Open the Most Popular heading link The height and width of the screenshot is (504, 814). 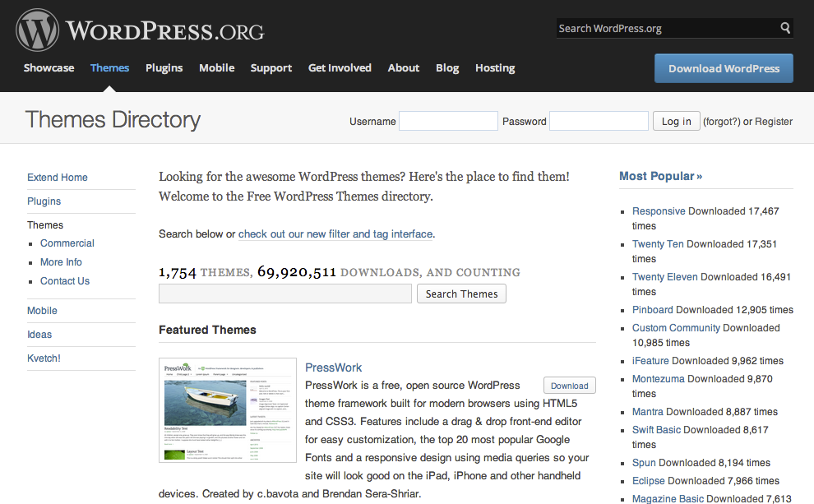(x=660, y=176)
